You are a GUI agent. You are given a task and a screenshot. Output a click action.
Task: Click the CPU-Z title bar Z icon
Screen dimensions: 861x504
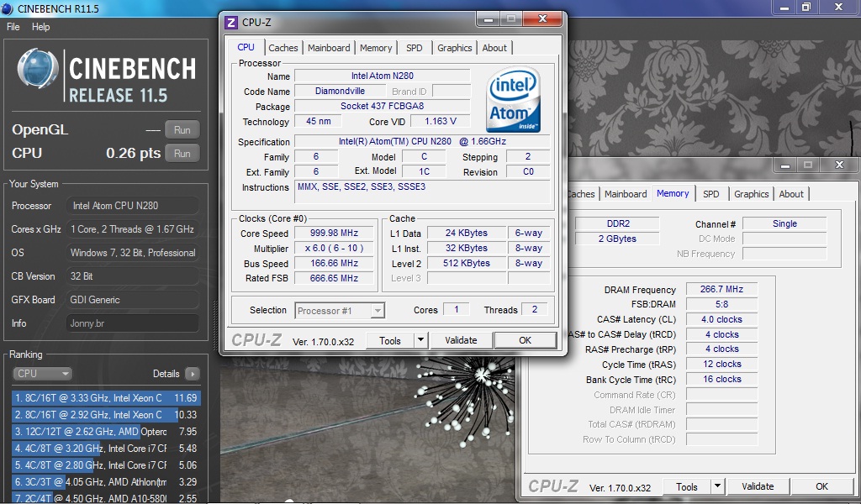pos(231,22)
